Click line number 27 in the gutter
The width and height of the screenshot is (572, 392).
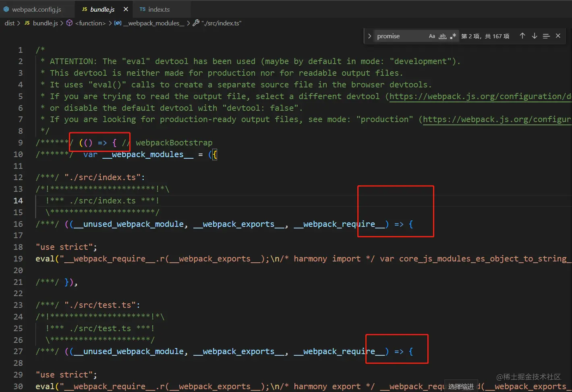click(18, 351)
